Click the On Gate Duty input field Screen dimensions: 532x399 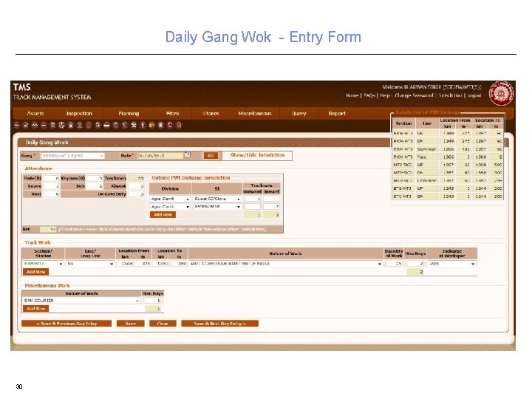[x=137, y=194]
